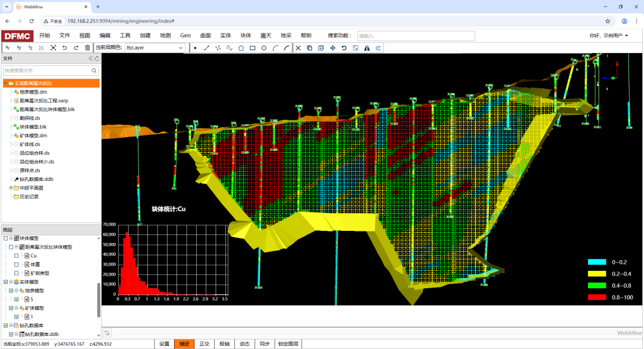Click the red 0.8~100 legend swatch

coord(597,297)
